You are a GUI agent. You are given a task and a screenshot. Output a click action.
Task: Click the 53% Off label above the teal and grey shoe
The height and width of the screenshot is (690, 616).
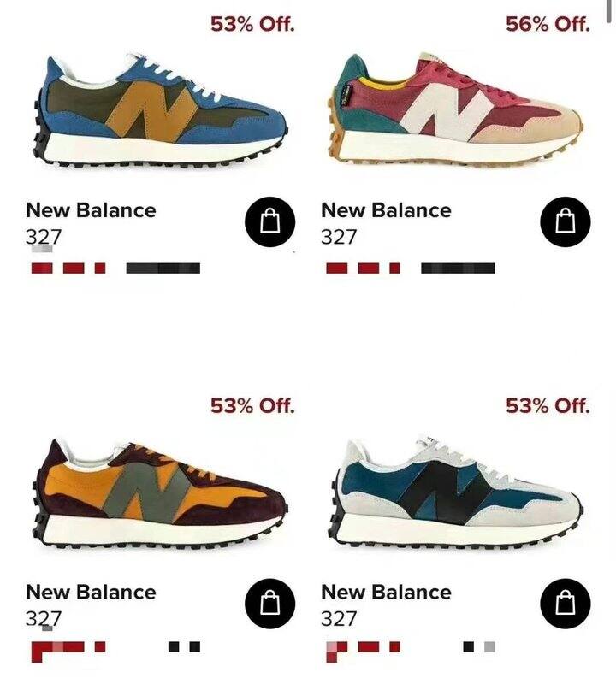pyautogui.click(x=548, y=406)
